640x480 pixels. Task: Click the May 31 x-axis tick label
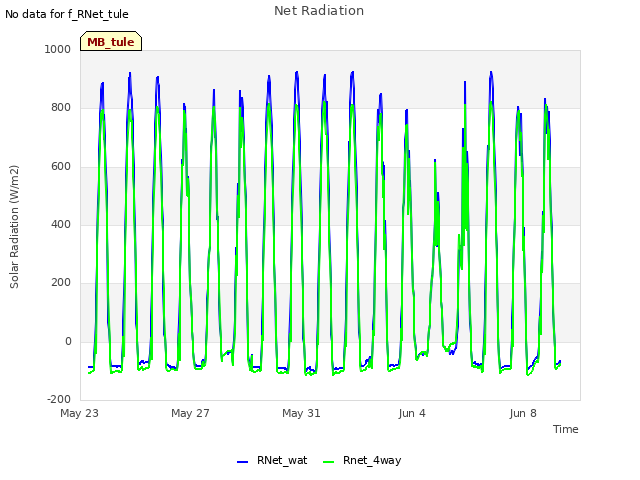[x=302, y=413]
